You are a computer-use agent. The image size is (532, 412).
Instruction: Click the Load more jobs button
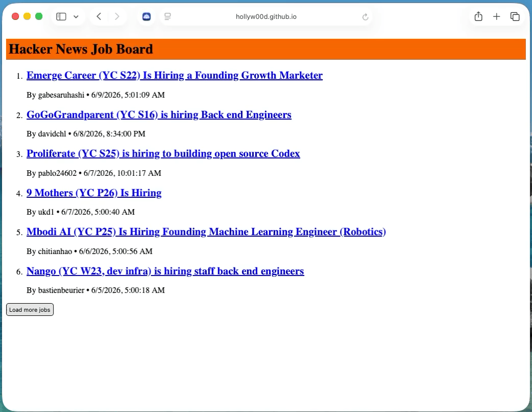click(x=30, y=310)
